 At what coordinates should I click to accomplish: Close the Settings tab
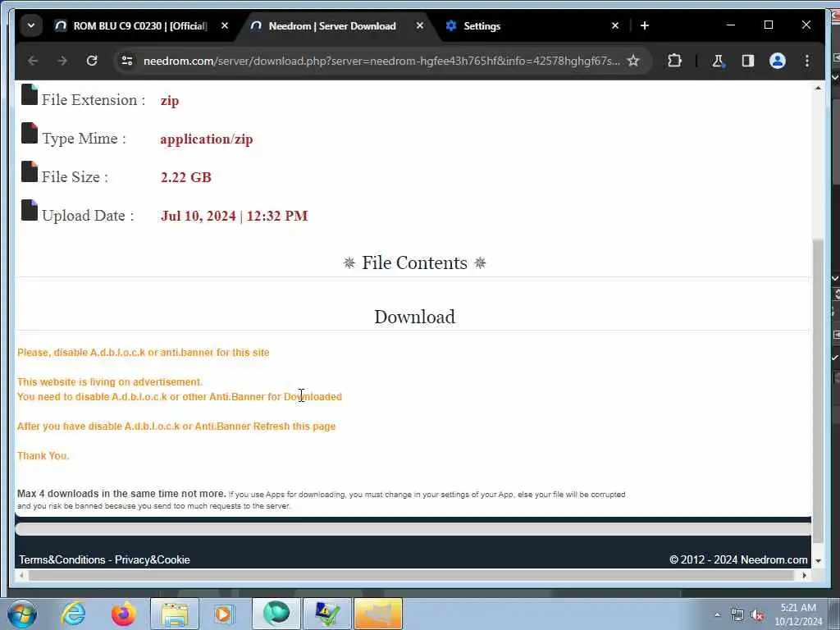(x=615, y=25)
